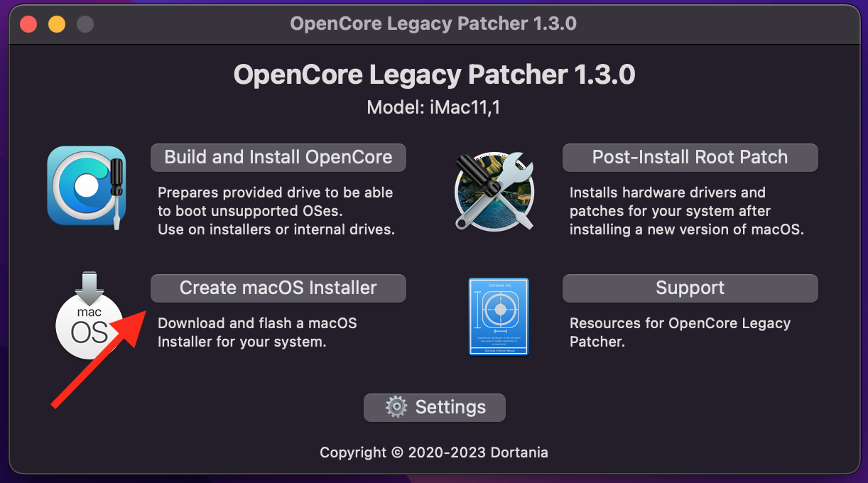This screenshot has width=868, height=483.
Task: Choose Create macOS Installer
Action: click(278, 288)
